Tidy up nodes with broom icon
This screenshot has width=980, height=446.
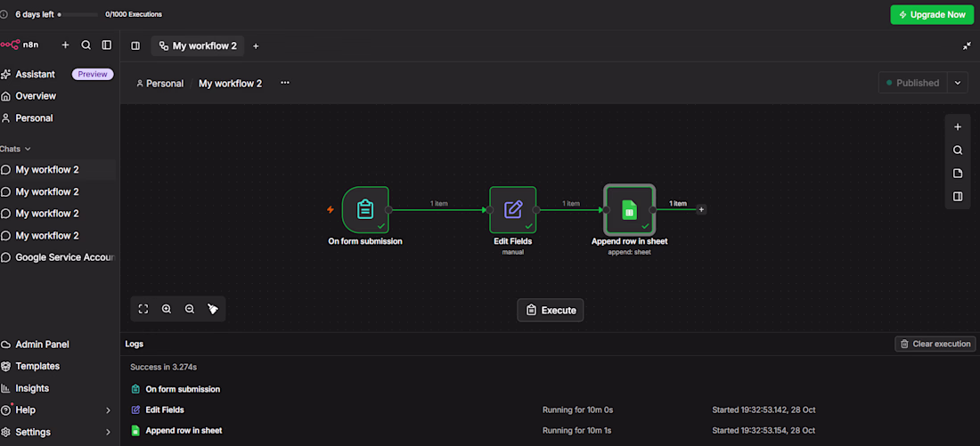[213, 309]
